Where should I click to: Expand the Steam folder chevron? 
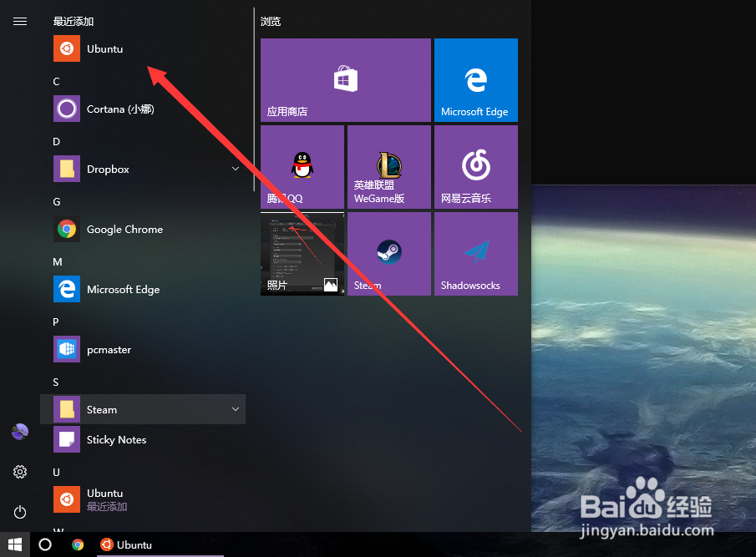[x=236, y=409]
